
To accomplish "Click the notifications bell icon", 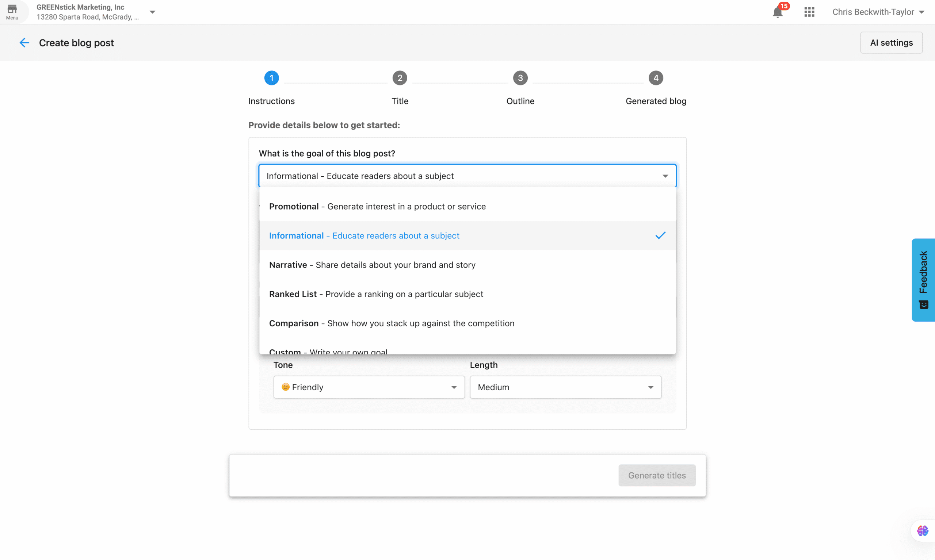I will (777, 12).
